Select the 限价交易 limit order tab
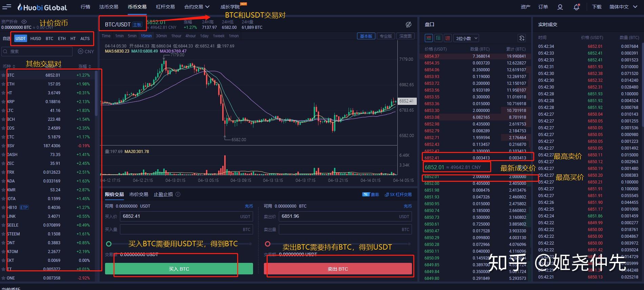The image size is (644, 290). pyautogui.click(x=114, y=194)
